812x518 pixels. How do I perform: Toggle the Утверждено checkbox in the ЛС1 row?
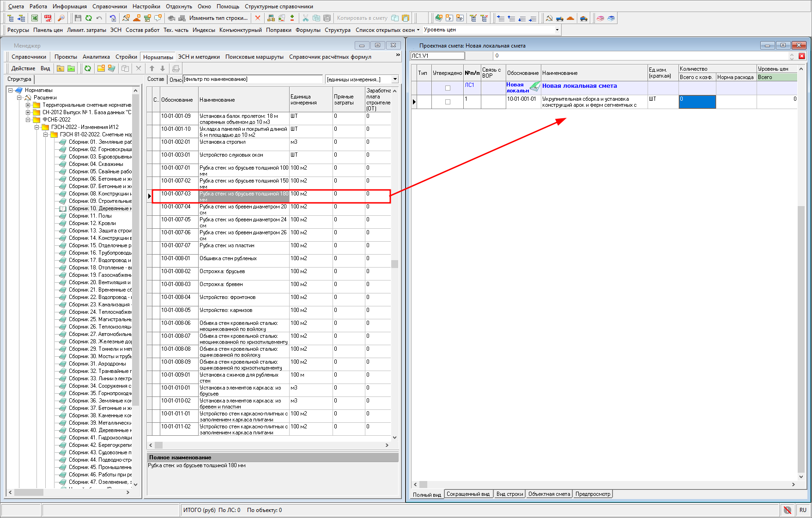[447, 88]
